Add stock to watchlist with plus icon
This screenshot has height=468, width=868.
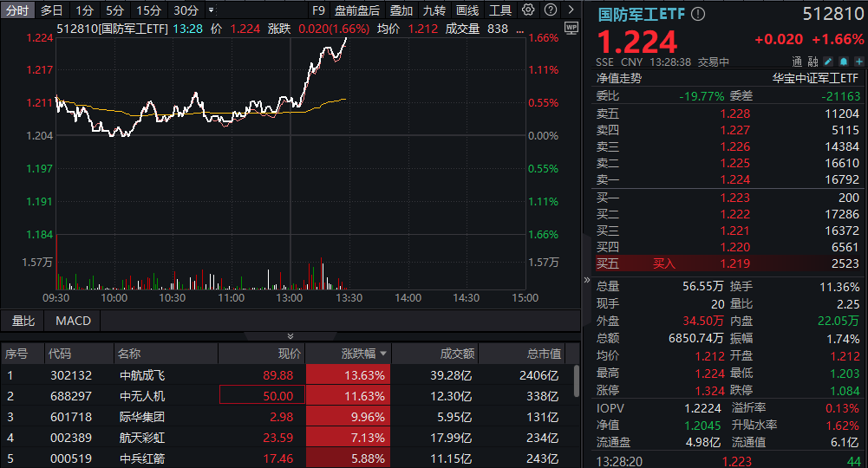(x=857, y=62)
